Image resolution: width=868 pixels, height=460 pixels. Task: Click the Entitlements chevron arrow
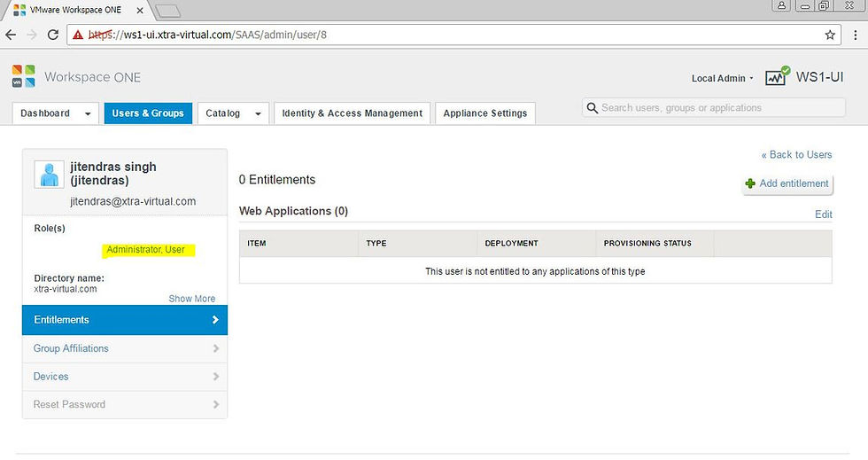pyautogui.click(x=215, y=320)
